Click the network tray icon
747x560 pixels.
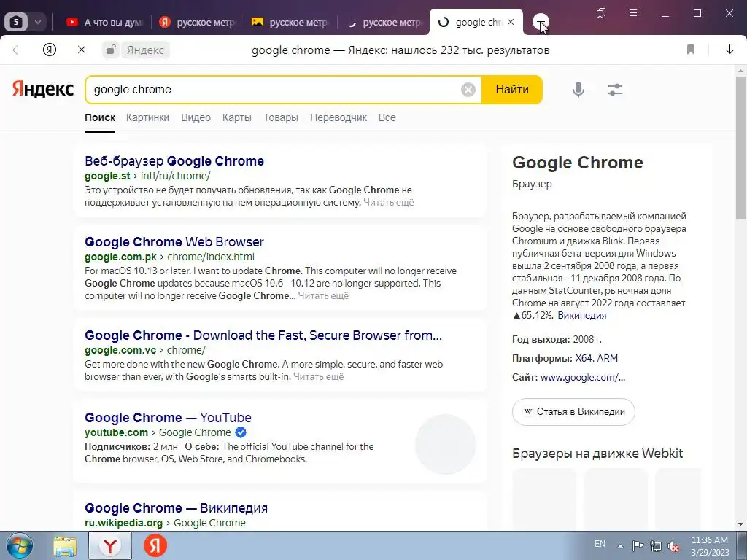[x=656, y=546]
